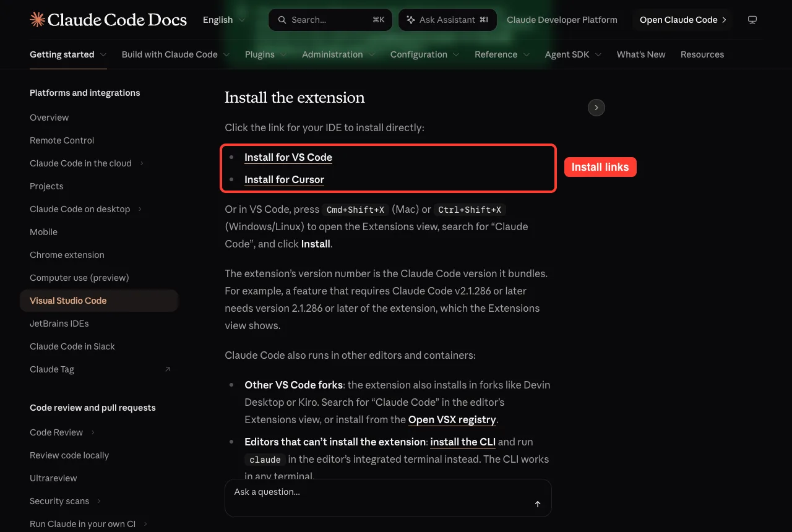Open the Plugins dropdown menu

[x=266, y=54]
